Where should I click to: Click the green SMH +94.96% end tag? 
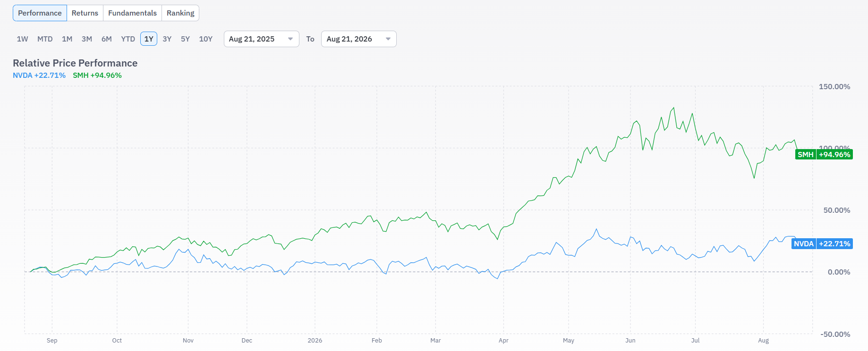pyautogui.click(x=824, y=154)
